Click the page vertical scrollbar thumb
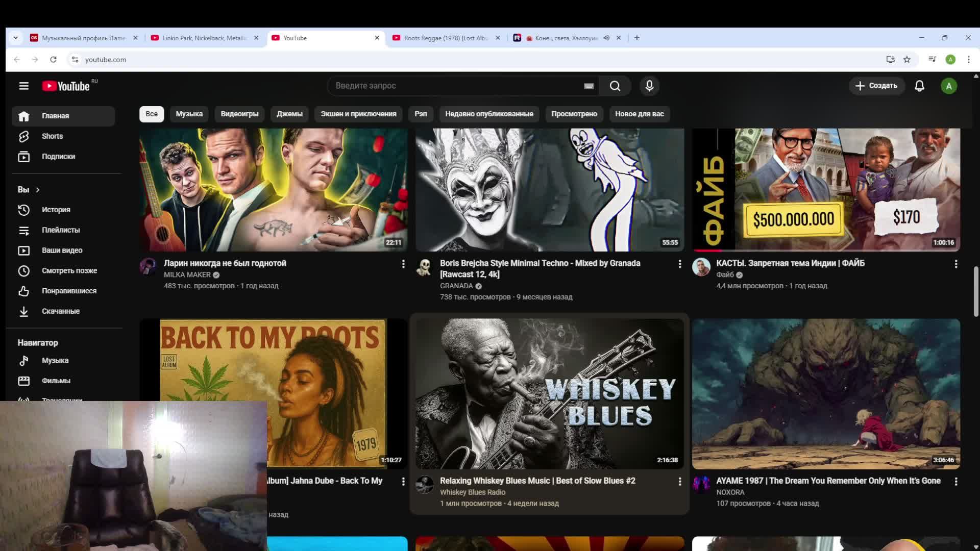980x551 pixels. point(975,291)
